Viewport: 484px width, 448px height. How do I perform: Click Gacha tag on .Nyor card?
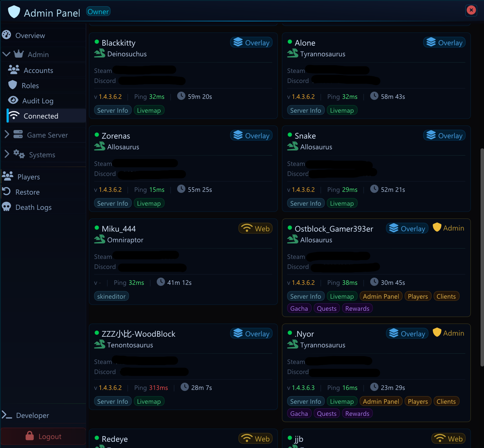[x=299, y=413]
